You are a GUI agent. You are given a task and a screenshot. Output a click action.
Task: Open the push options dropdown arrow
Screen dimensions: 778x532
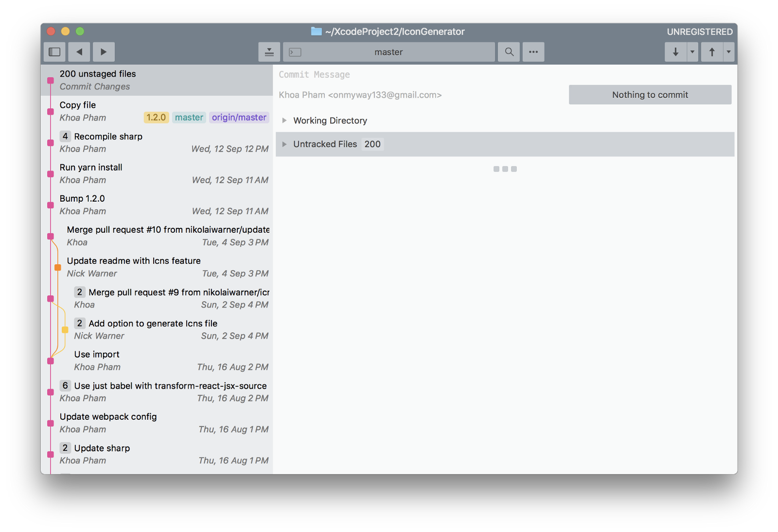click(x=728, y=52)
